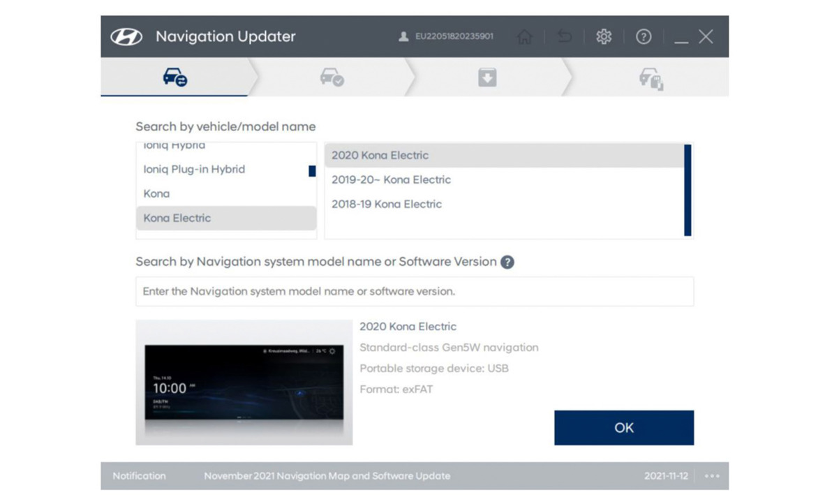832x504 pixels.
Task: Expand notifications with the three dots
Action: (712, 476)
